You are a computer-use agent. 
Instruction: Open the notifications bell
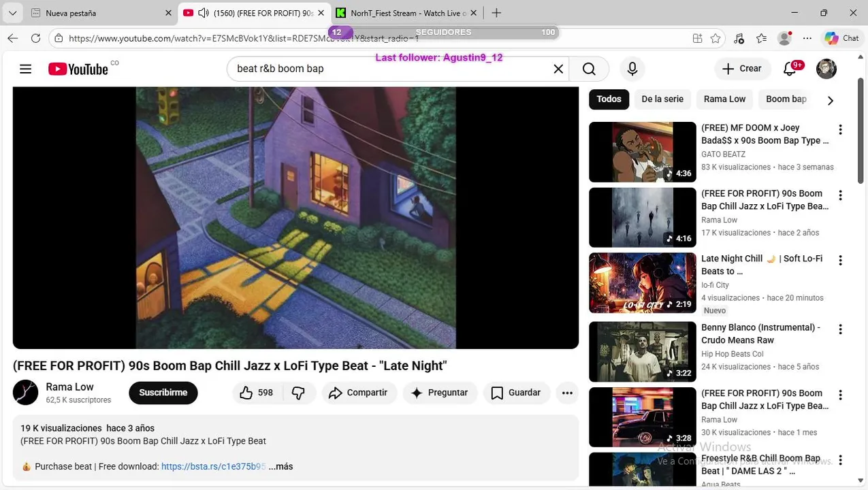pyautogui.click(x=790, y=69)
